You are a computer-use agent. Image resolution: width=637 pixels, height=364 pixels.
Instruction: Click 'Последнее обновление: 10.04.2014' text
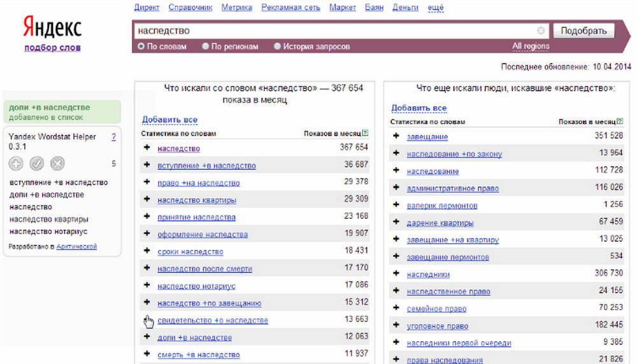pyautogui.click(x=566, y=67)
